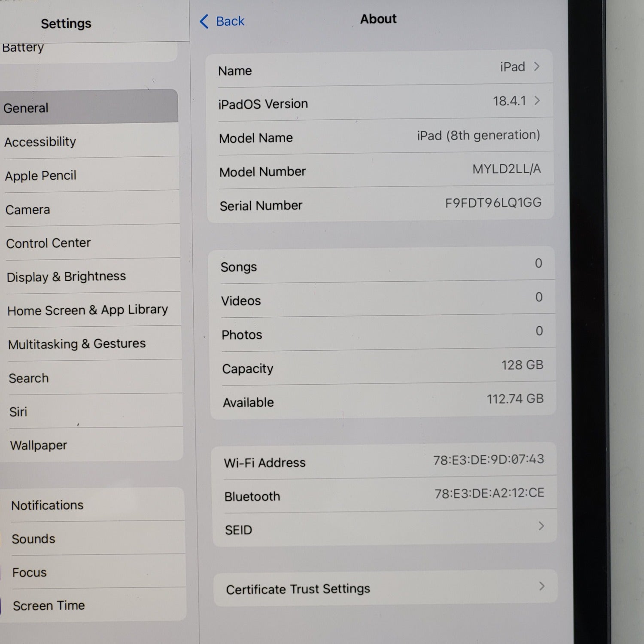
Task: Tap Serial Number F9FDT96LQ1GG value
Action: pos(493,203)
